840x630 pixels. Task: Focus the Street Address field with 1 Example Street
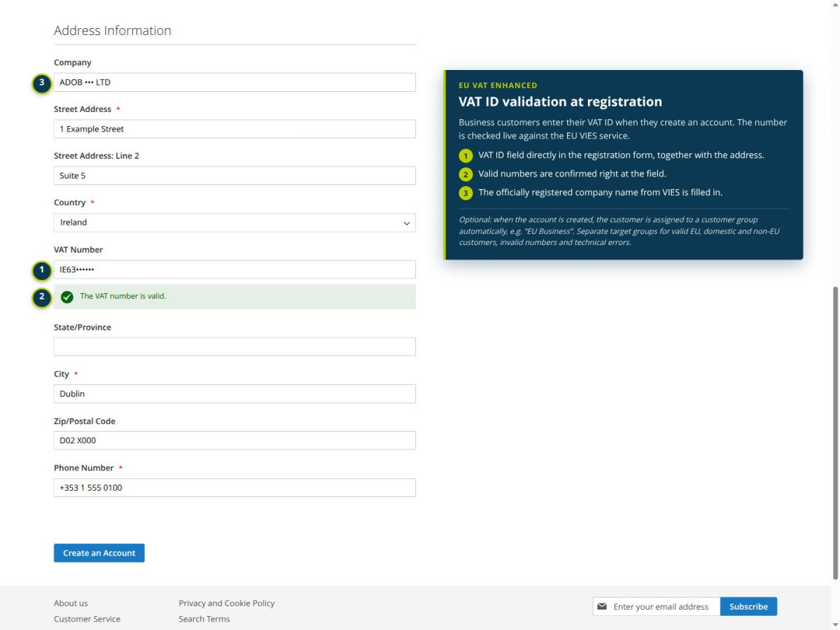tap(234, 129)
